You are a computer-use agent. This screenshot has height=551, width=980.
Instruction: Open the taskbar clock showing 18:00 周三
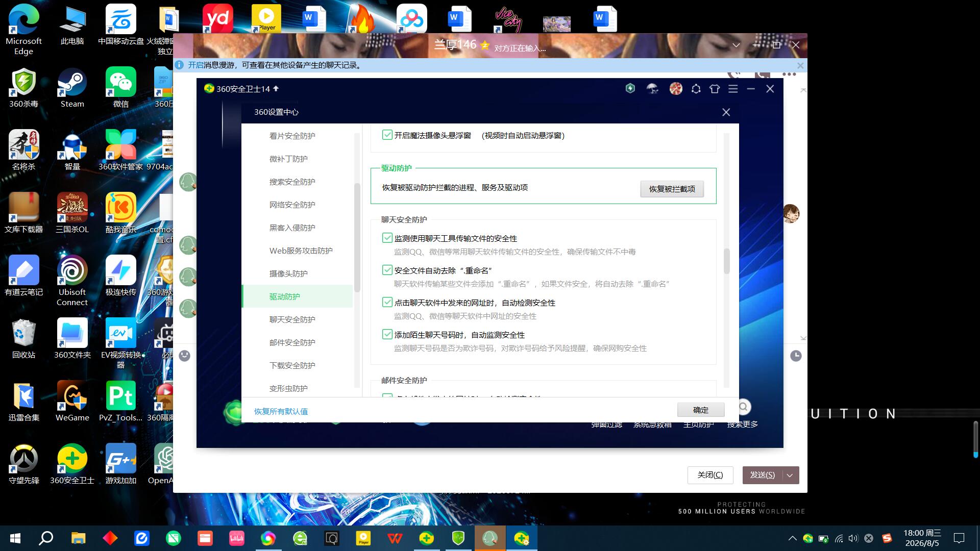pos(922,538)
